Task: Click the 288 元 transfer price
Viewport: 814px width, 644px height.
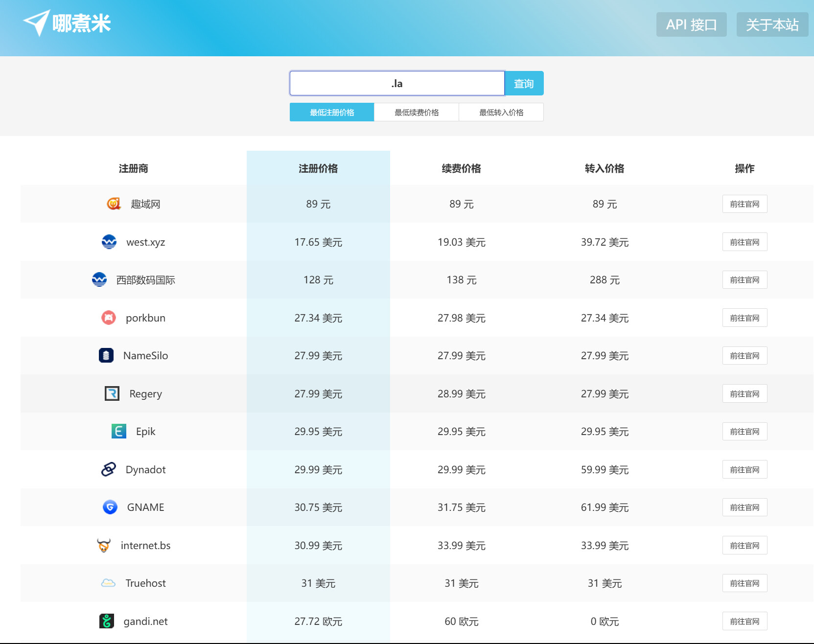Action: 605,280
